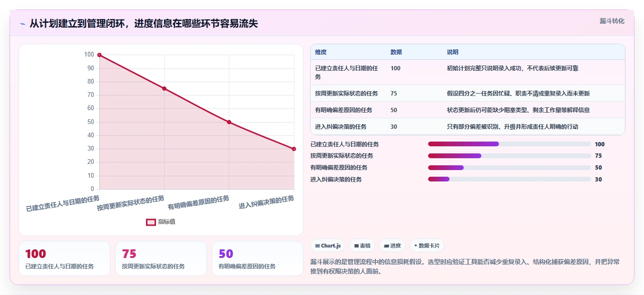Click the data card showing 50
The image size is (644, 295).
point(257,258)
